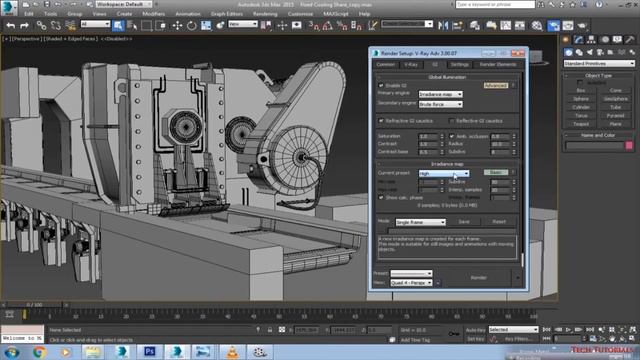Screen dimensions: 640x360
Task: Click the Mirror tool icon
Action: click(x=443, y=25)
